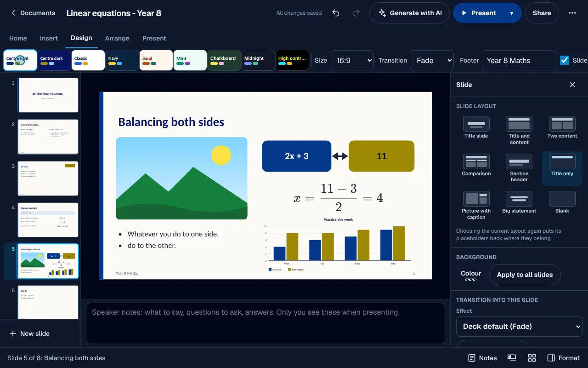Click the undo arrow icon
This screenshot has height=368, width=588.
[x=336, y=13]
